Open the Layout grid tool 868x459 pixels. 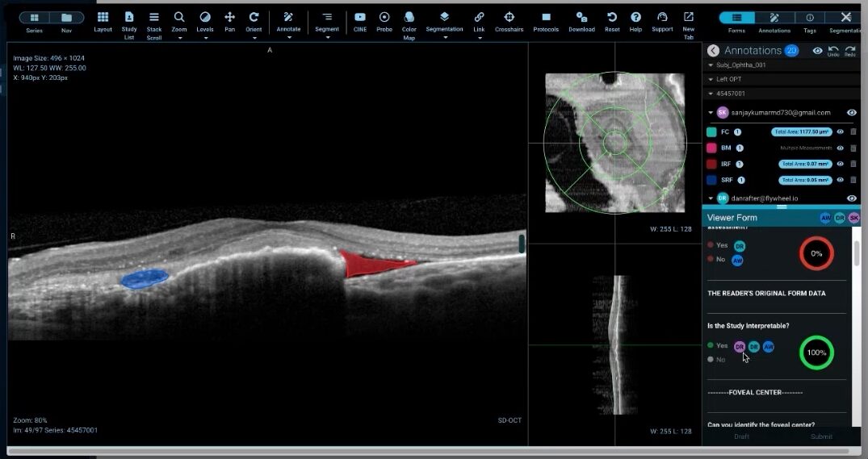[x=103, y=22]
